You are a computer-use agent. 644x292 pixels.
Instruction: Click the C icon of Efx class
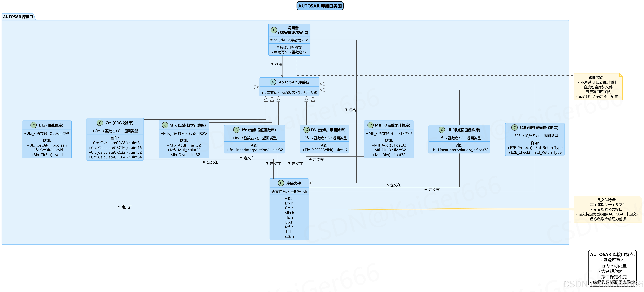click(307, 130)
